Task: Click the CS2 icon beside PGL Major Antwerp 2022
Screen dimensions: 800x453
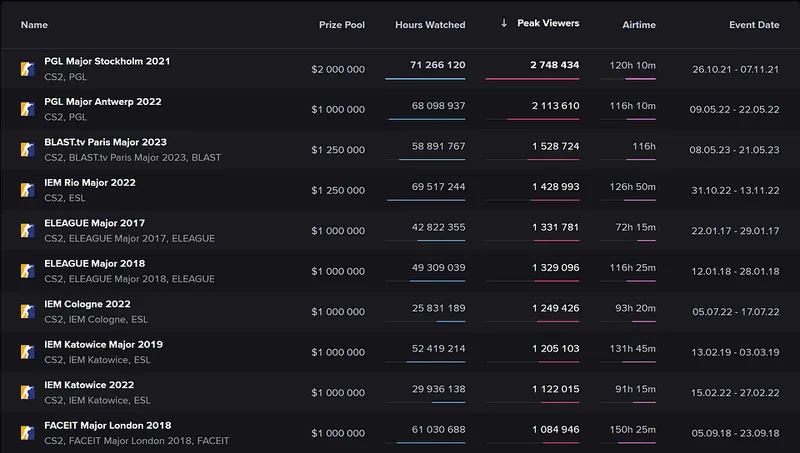Action: click(x=28, y=109)
